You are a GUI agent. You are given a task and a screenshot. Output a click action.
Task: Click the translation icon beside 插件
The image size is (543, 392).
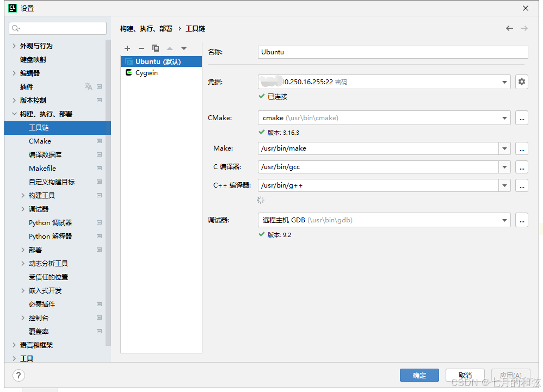(89, 86)
